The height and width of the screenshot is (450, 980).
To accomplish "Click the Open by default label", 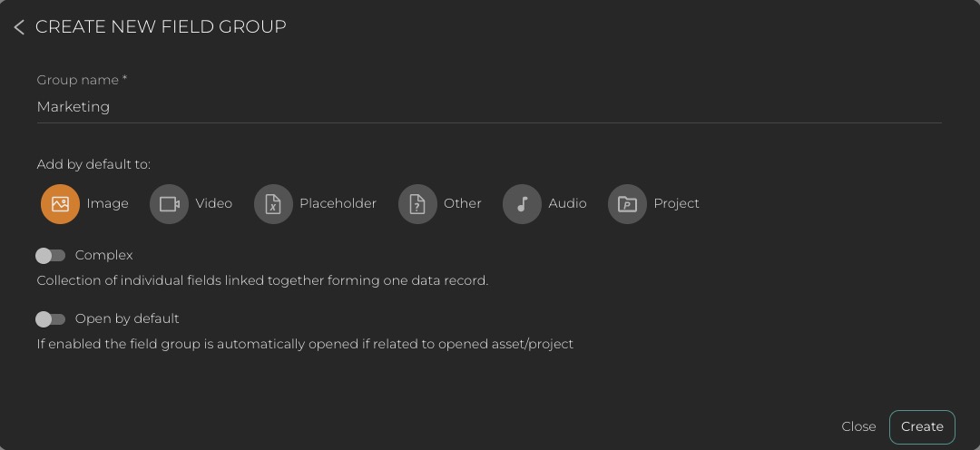I will pyautogui.click(x=127, y=319).
